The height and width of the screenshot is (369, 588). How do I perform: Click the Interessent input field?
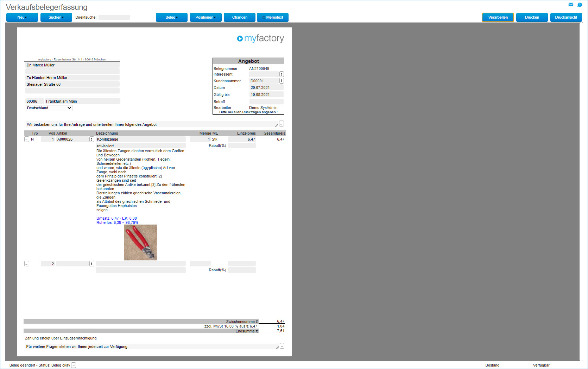(x=264, y=75)
